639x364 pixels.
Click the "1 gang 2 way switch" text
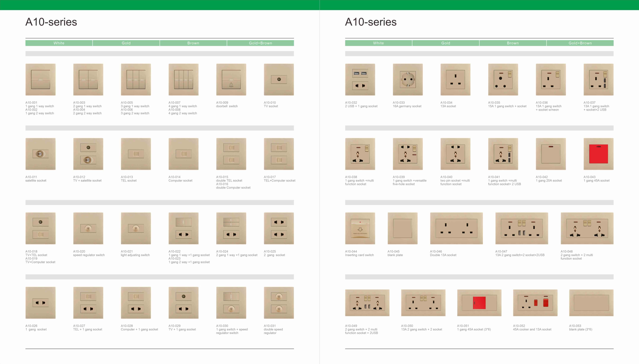pos(39,113)
